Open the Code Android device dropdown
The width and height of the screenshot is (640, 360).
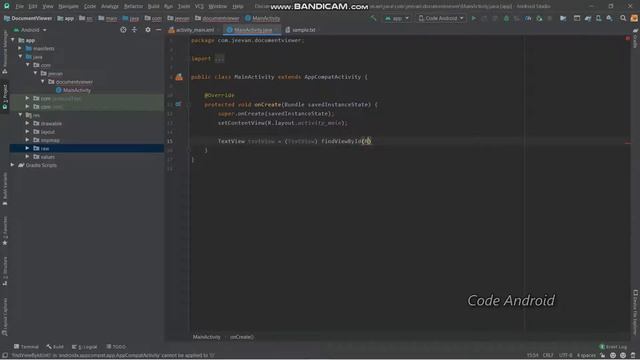(441, 18)
